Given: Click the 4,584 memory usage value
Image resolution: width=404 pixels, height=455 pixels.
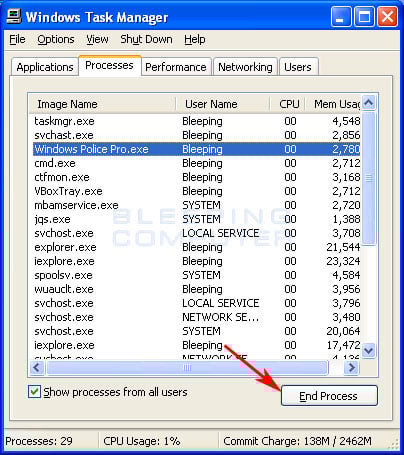Looking at the screenshot, I should coord(346,275).
